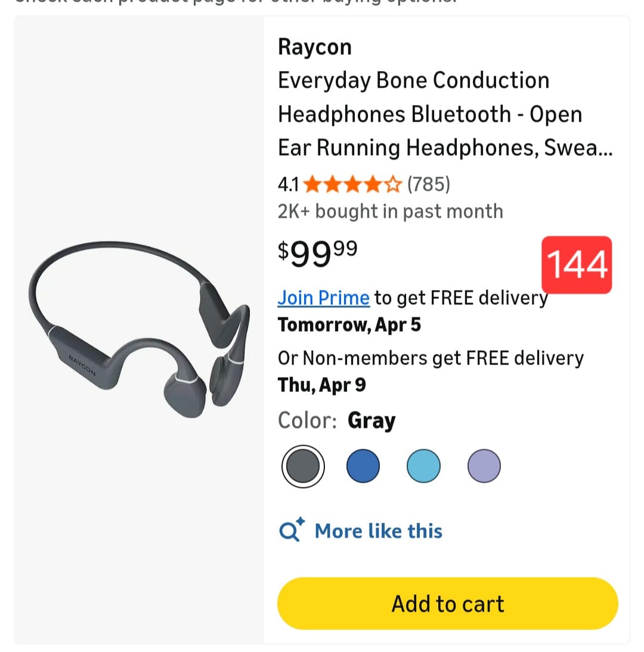This screenshot has height=652, width=644.
Task: Click the $99.99 price
Action: pos(317,253)
